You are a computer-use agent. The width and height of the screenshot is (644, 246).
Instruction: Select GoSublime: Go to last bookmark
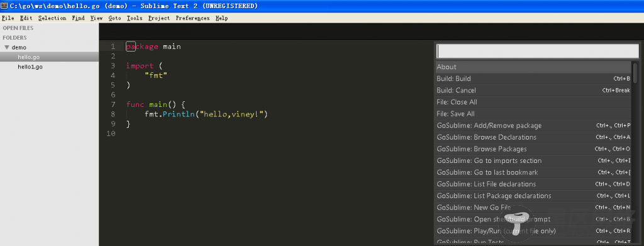pos(533,172)
